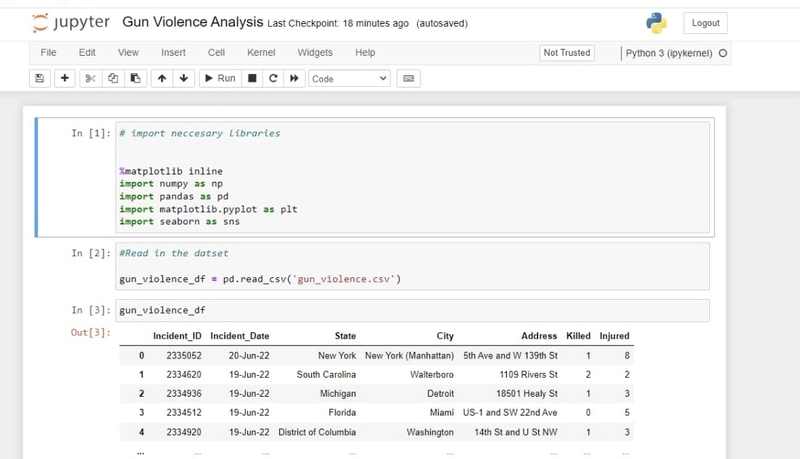Open the Cell menu
Viewport: 800px width, 459px height.
coord(216,52)
